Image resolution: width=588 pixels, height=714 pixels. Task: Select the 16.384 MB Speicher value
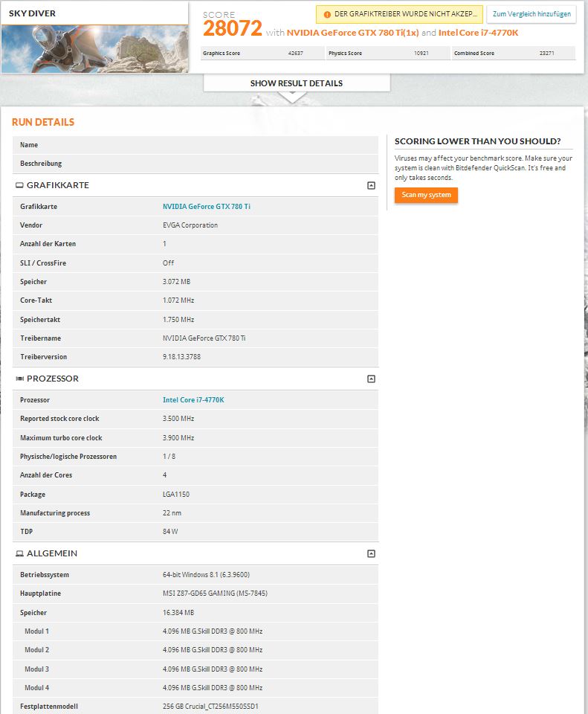pos(178,612)
